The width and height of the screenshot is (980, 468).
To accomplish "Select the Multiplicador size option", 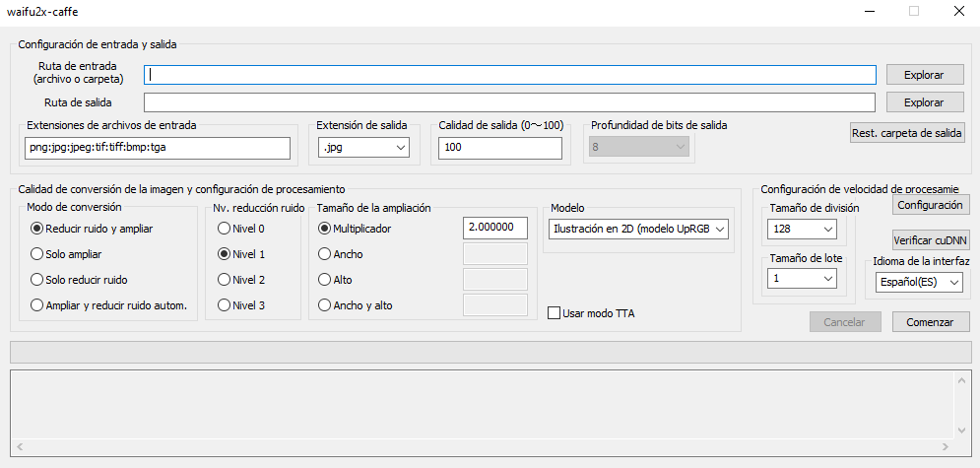I will (355, 229).
